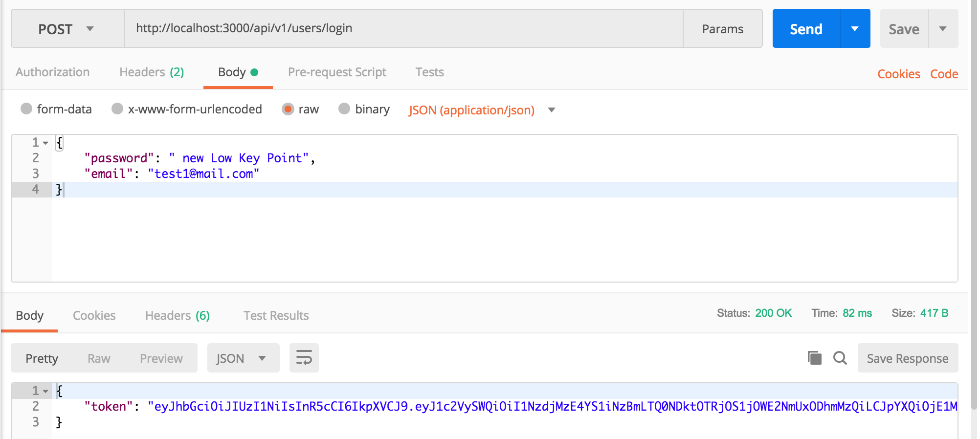980x439 pixels.
Task: Open the Tests tab
Action: [x=429, y=72]
